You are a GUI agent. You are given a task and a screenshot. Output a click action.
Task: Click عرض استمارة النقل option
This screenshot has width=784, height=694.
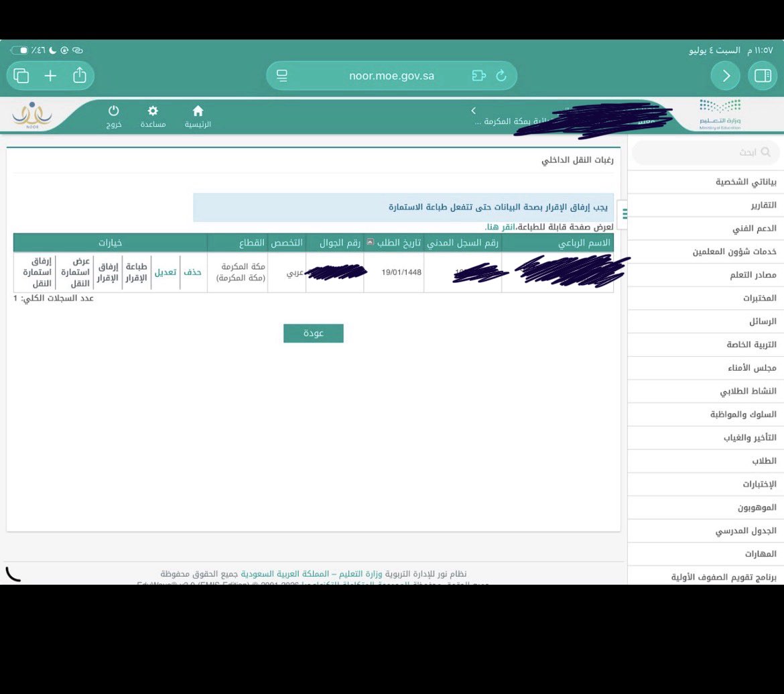76,272
